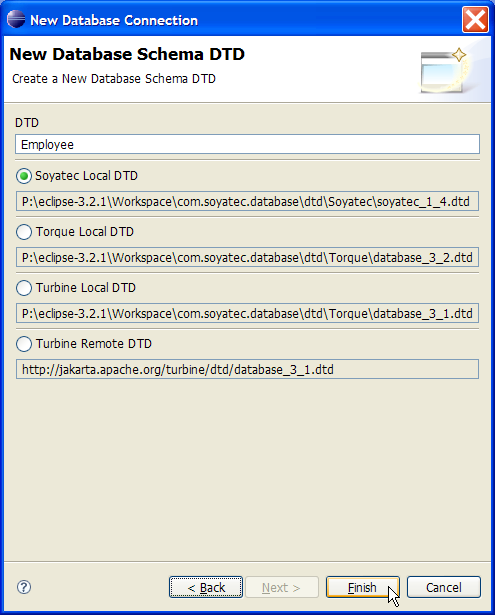
Task: Choose the Turbine Local DTD radio button
Action: coord(24,288)
